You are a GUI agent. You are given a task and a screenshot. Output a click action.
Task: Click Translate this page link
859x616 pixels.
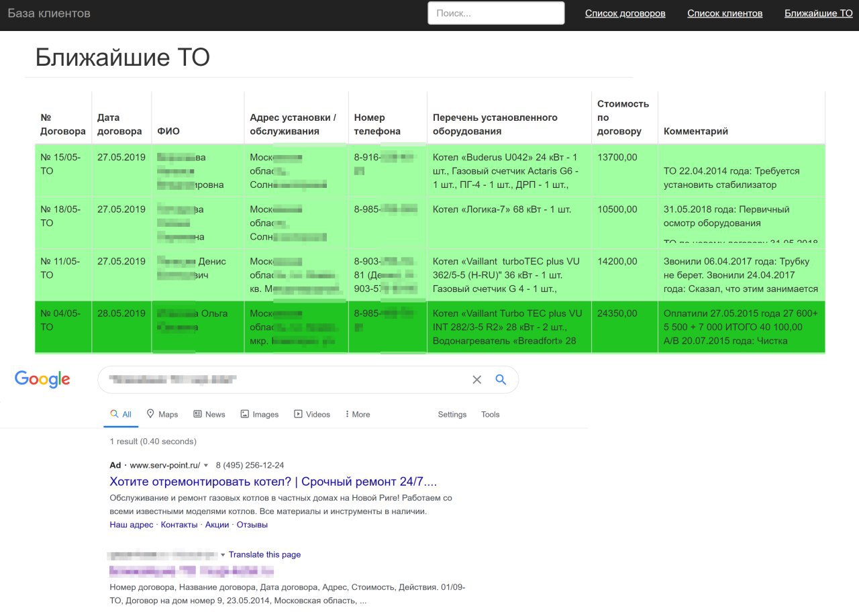pos(264,555)
